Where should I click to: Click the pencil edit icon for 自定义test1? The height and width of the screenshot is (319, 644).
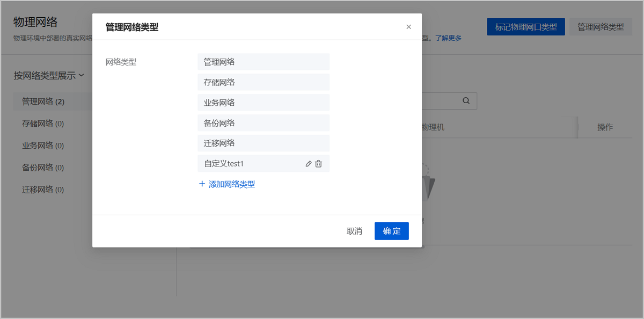(309, 164)
